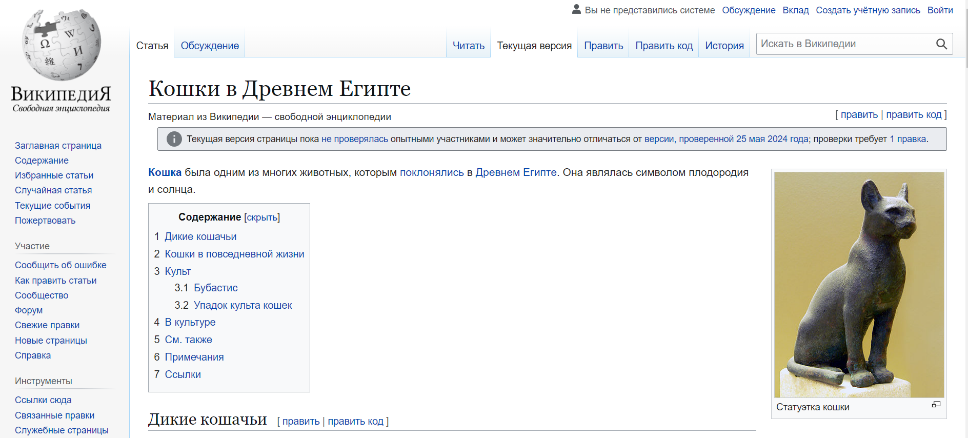
Task: Hide the table of contents via скрыть
Action: [x=262, y=217]
